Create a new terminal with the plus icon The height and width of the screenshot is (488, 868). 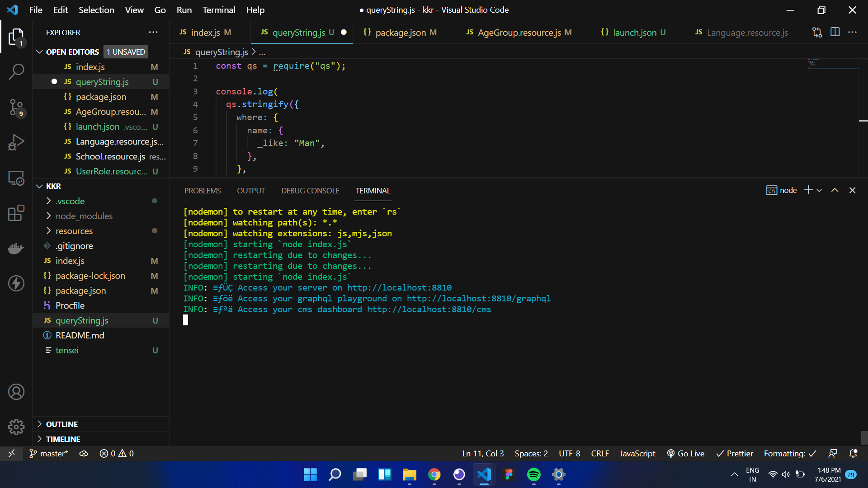(x=807, y=190)
